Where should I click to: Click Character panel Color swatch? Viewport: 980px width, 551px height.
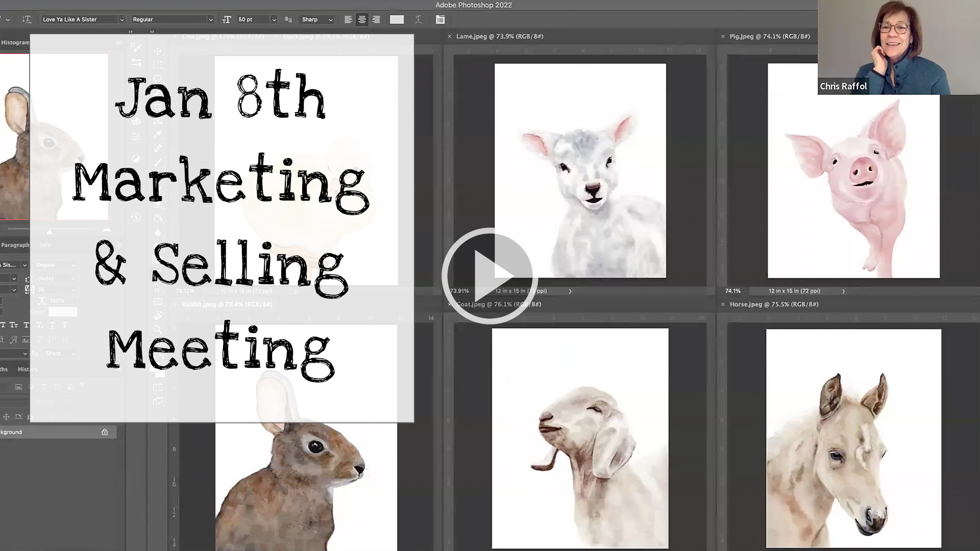point(63,312)
